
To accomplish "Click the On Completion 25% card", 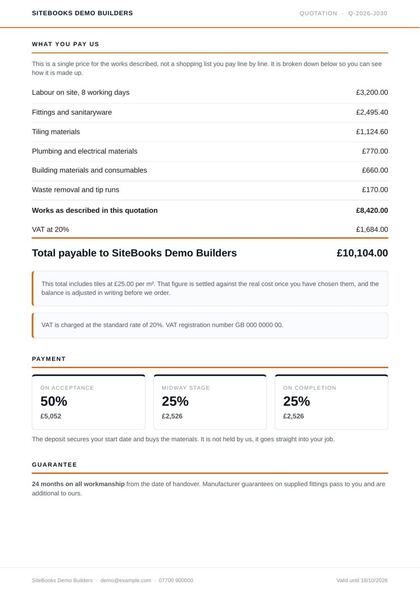I will coord(331,402).
